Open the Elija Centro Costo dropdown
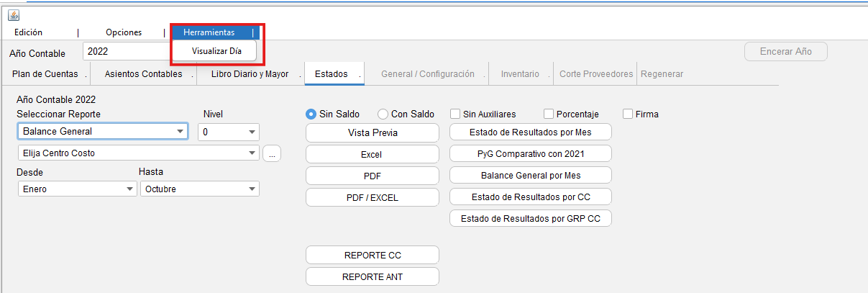868x293 pixels. 138,153
